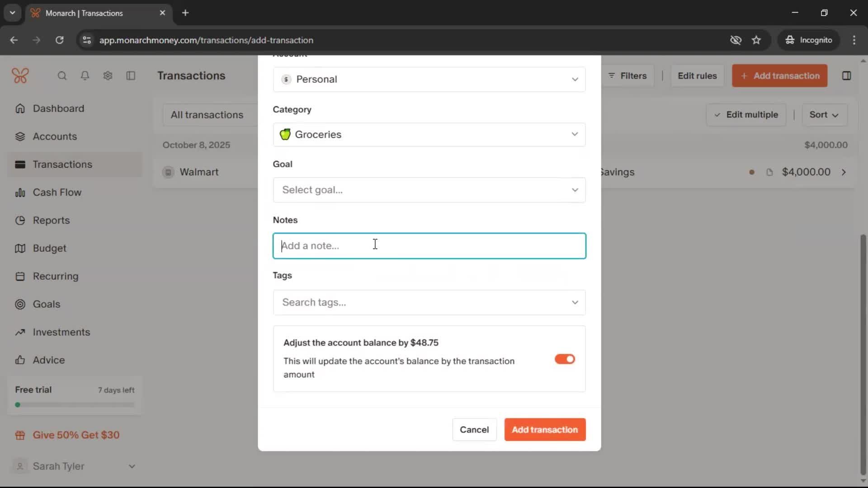Reload the page
This screenshot has height=488, width=868.
[59, 40]
